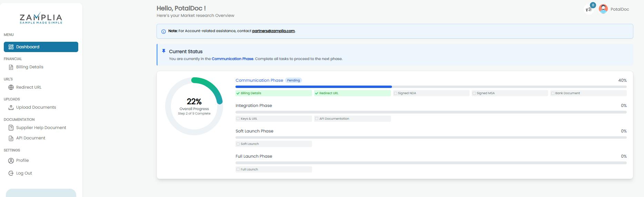Click the announcements megaphone icon

[x=588, y=9]
